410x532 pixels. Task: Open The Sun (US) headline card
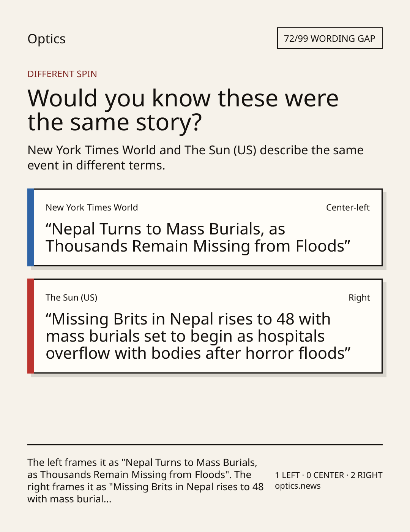coord(205,326)
